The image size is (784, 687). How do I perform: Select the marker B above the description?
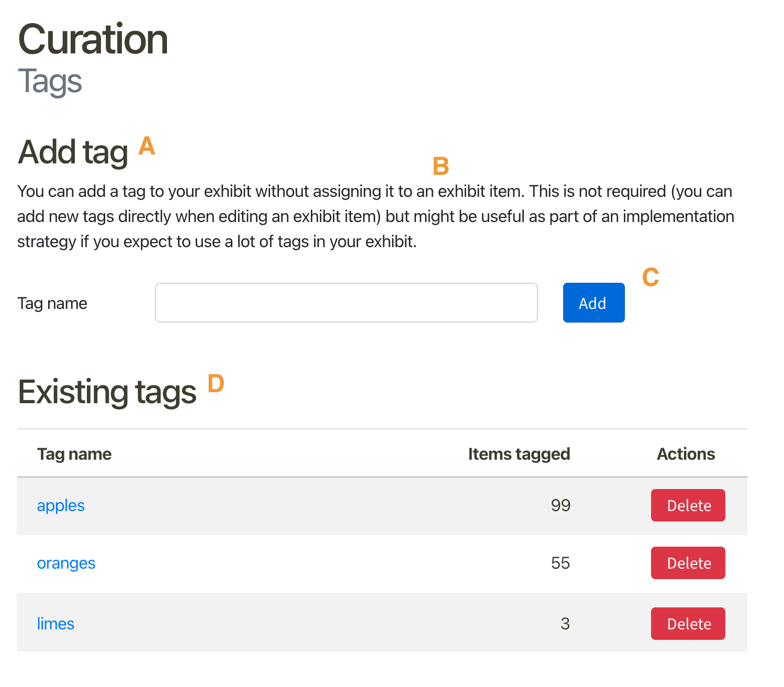pyautogui.click(x=440, y=166)
